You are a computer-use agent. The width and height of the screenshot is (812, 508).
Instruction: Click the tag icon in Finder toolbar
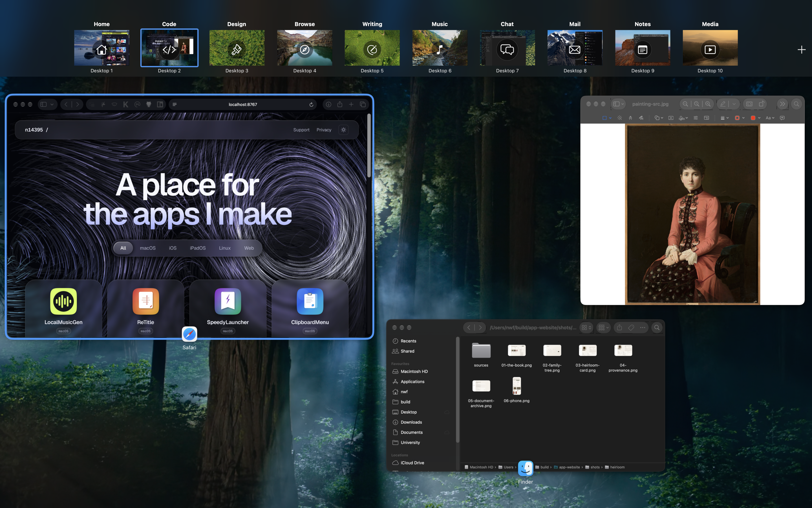[x=631, y=328]
